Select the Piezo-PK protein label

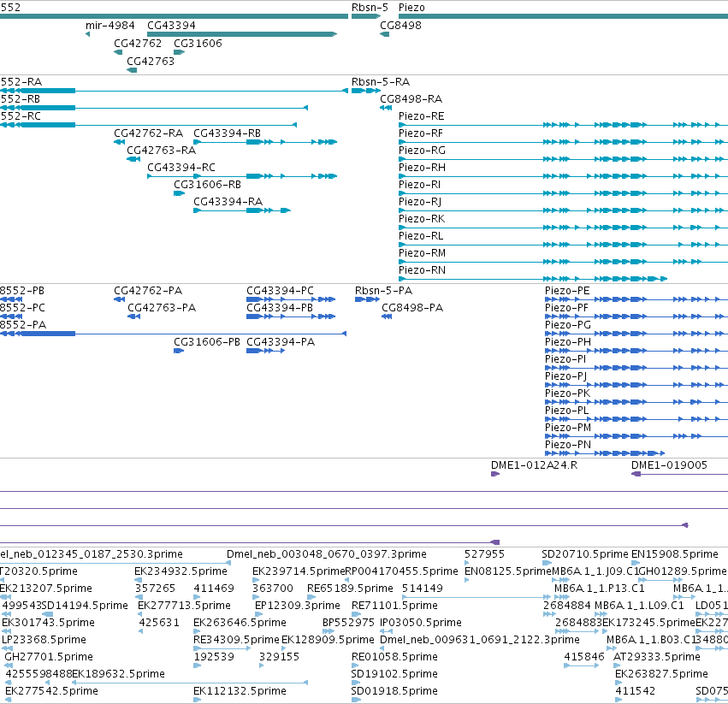tap(567, 393)
